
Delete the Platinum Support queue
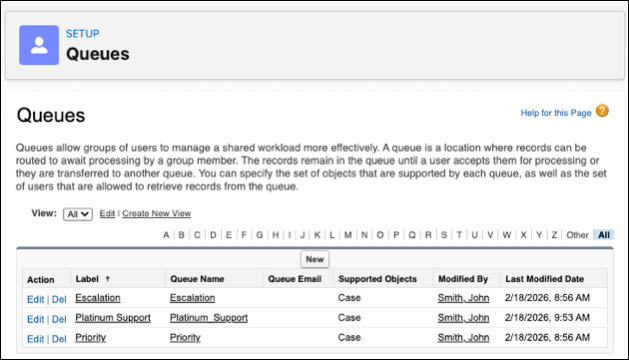59,319
